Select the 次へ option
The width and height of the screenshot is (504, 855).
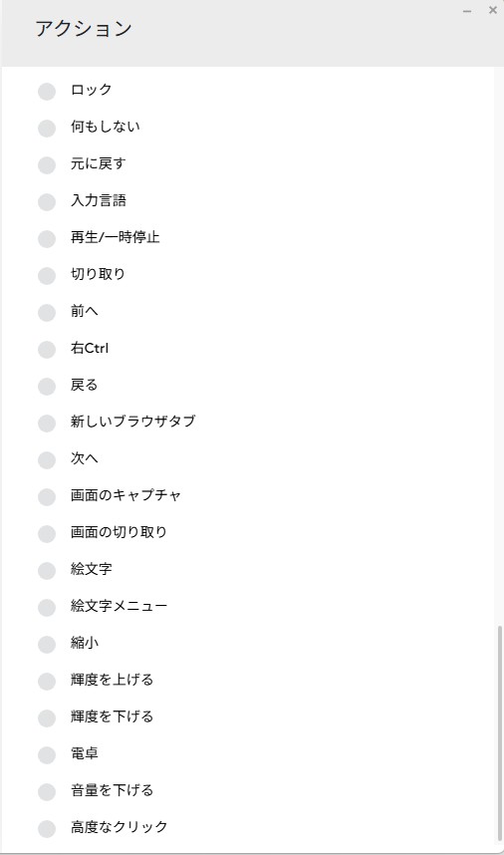47,459
